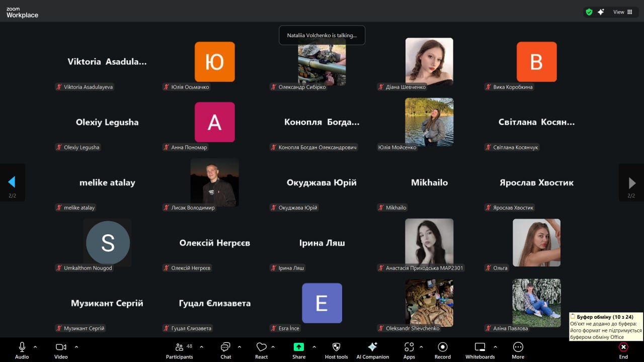Open the View layout menu
Viewport: 644px width, 362px height.
622,12
